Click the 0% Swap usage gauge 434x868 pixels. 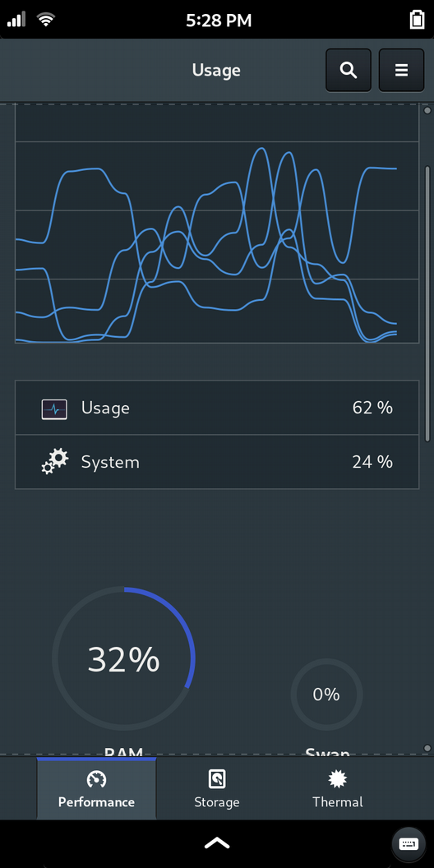326,695
